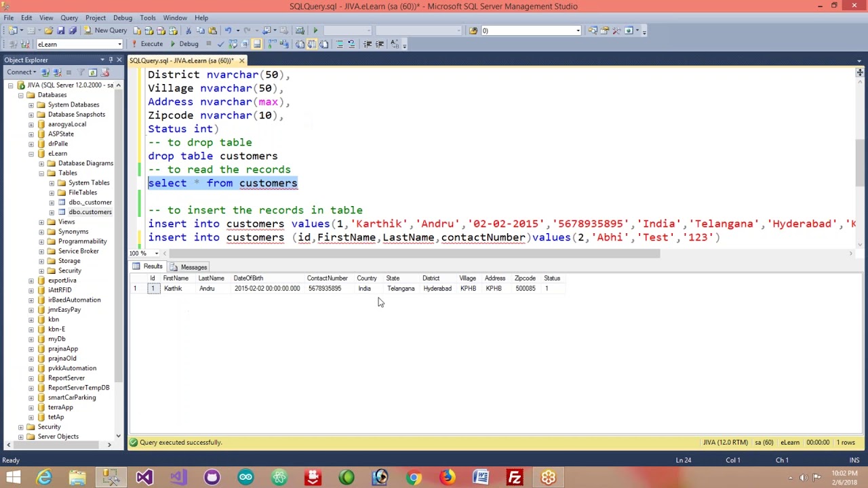Switch to the Results tab

148,266
